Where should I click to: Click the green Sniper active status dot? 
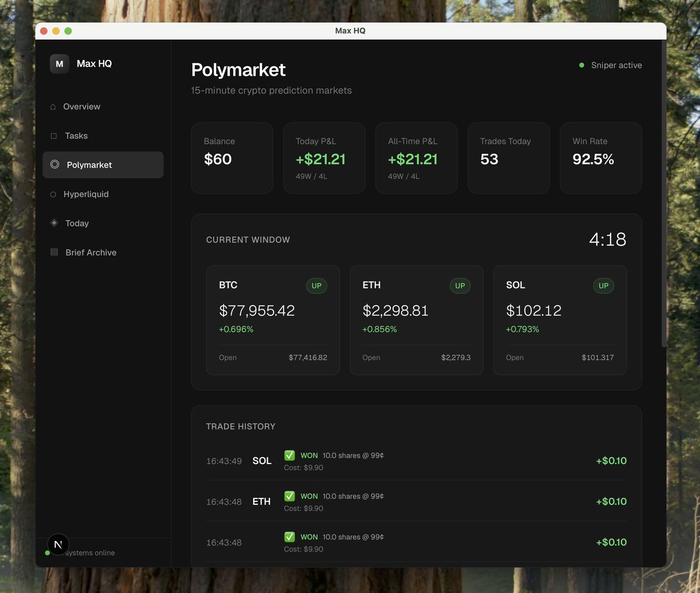(x=582, y=65)
